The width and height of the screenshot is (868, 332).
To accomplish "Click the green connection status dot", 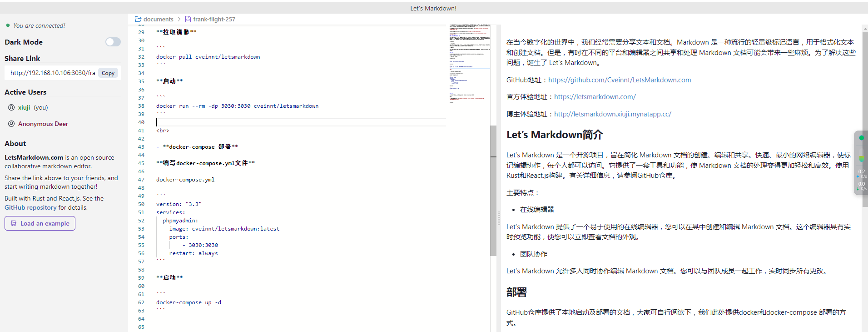I will click(x=8, y=25).
